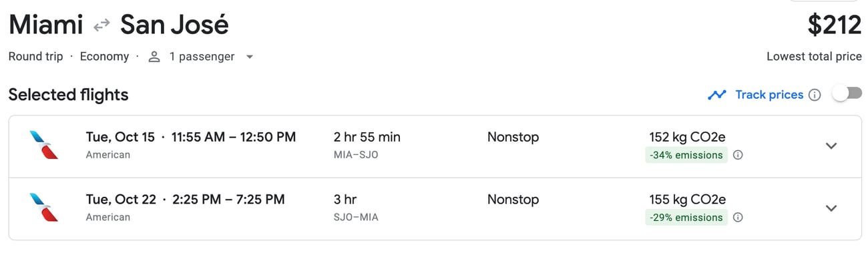Click the American Airlines logo for Oct 22
This screenshot has width=868, height=253.
coord(44,207)
